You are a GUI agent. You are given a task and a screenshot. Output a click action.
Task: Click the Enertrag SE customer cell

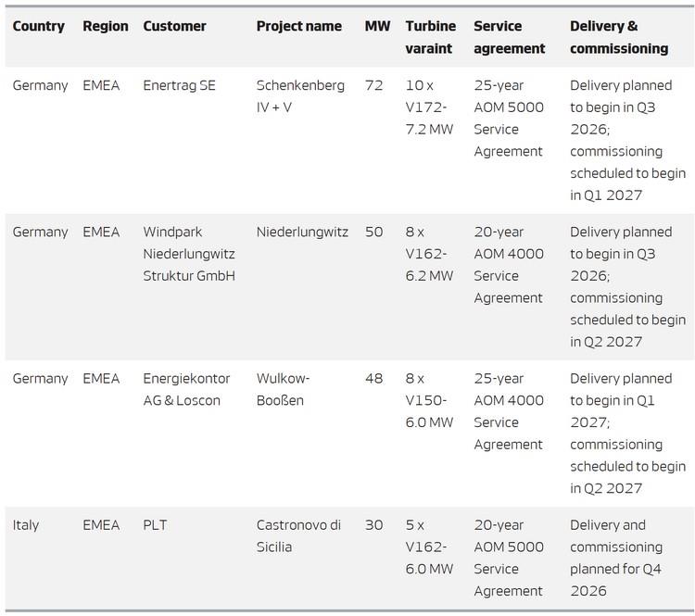(180, 85)
